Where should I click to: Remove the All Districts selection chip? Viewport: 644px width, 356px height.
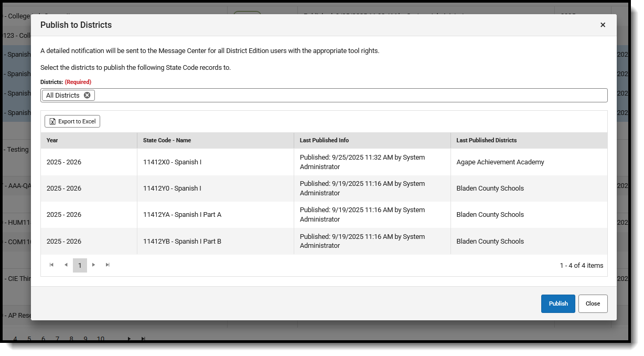tap(87, 95)
